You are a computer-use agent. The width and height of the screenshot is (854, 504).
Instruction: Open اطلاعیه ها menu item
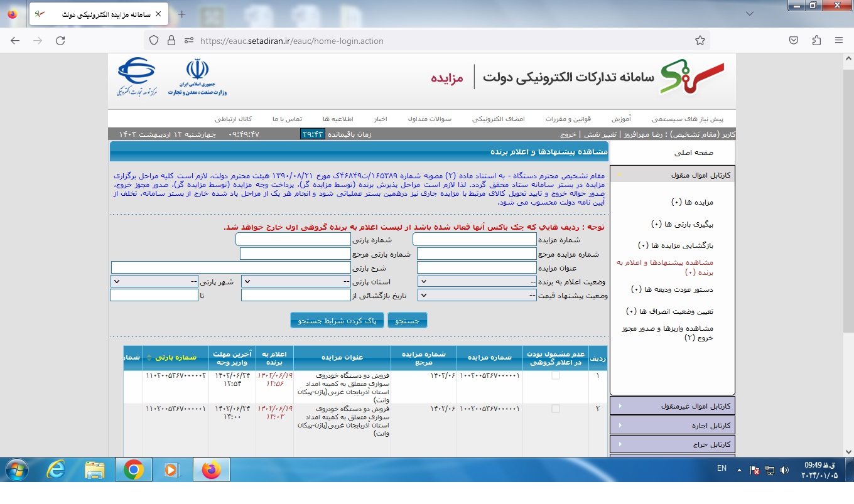[338, 119]
